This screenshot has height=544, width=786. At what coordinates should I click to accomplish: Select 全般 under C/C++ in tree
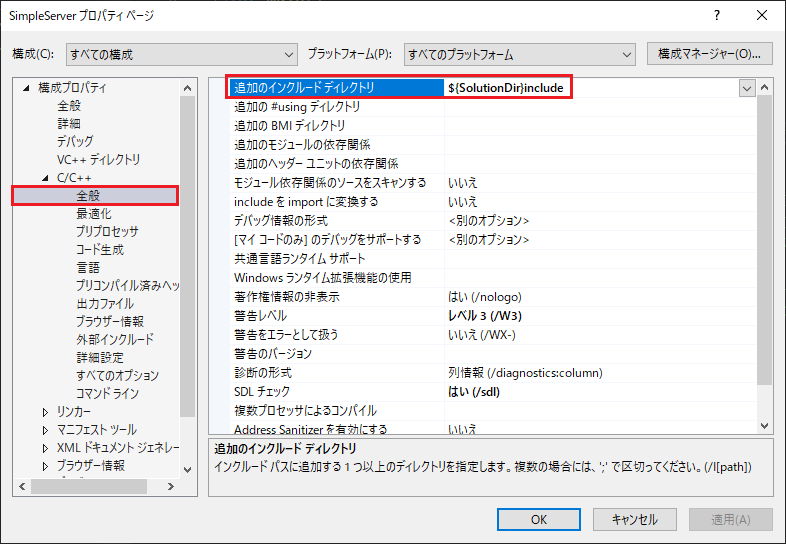88,196
